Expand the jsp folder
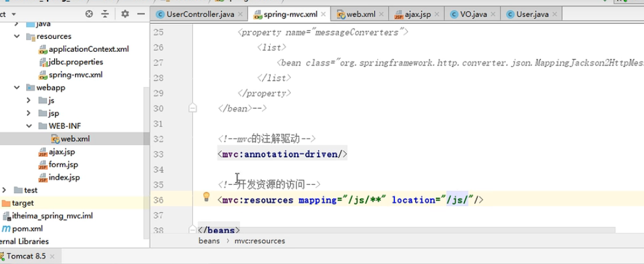The width and height of the screenshot is (644, 264). click(29, 113)
